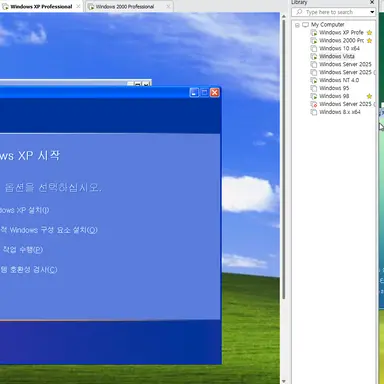
Task: Select My Computer in the Library
Action: (327, 25)
